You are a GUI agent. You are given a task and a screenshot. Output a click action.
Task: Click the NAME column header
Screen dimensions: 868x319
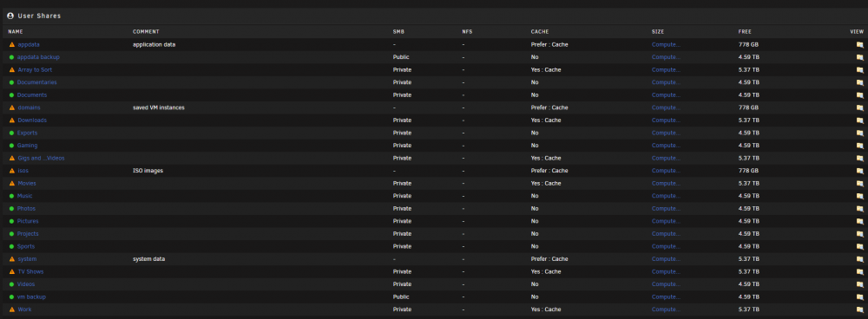(x=16, y=32)
